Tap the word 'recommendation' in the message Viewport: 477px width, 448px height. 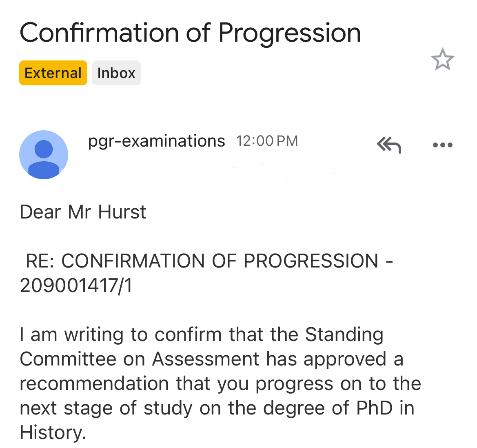coord(94,383)
